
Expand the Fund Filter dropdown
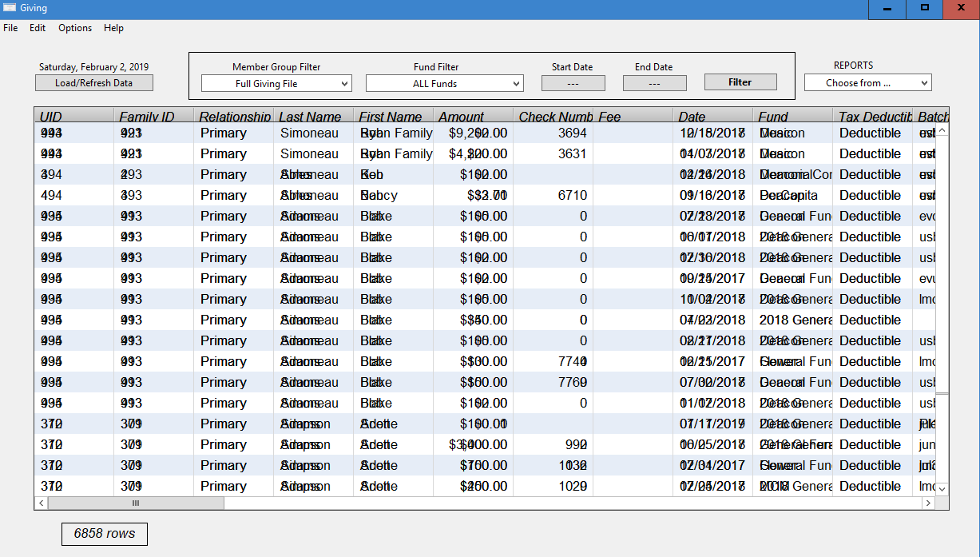(444, 83)
